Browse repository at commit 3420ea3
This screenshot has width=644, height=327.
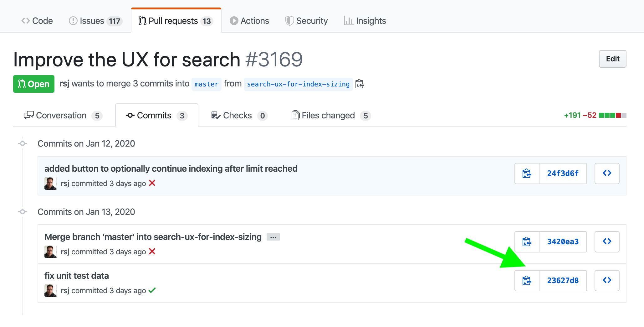607,241
